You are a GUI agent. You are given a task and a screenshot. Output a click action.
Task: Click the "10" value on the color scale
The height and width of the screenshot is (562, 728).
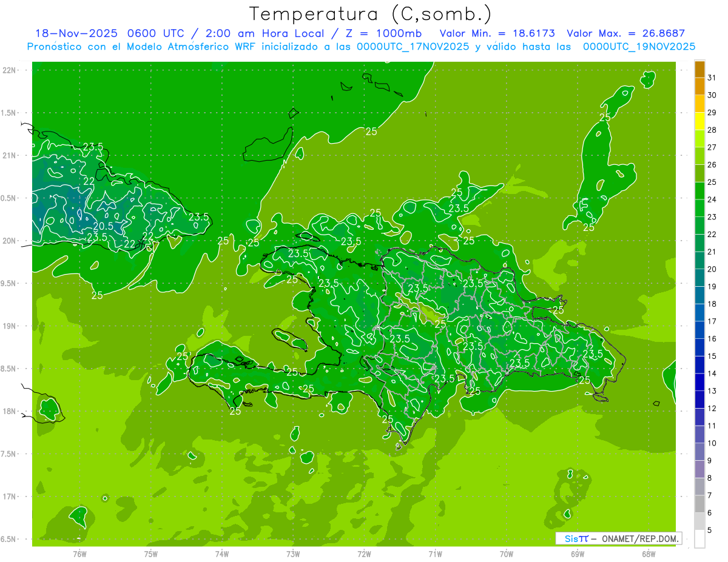pos(712,443)
